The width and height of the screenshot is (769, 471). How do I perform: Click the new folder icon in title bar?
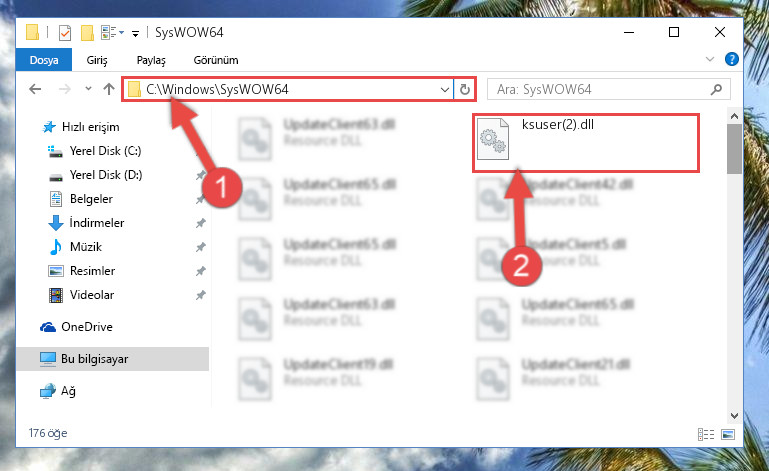(87, 33)
